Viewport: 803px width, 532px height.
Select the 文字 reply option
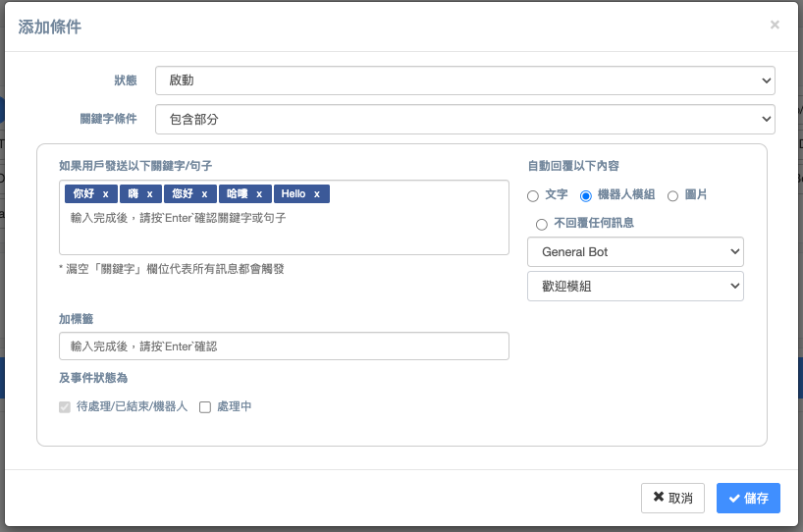pyautogui.click(x=533, y=196)
